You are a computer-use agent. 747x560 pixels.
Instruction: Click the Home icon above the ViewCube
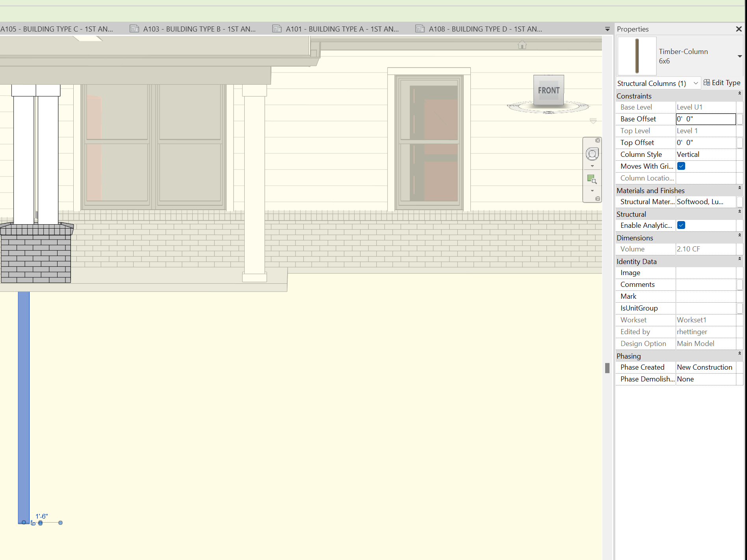click(522, 45)
